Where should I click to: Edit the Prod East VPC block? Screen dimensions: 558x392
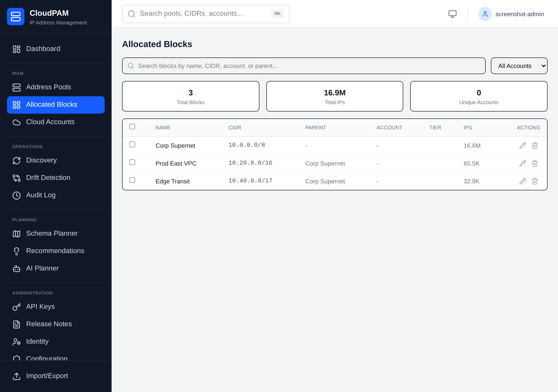(x=522, y=164)
